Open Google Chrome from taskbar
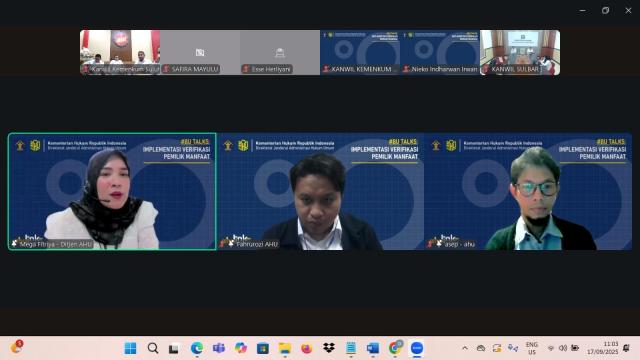The image size is (640, 360). (x=395, y=348)
